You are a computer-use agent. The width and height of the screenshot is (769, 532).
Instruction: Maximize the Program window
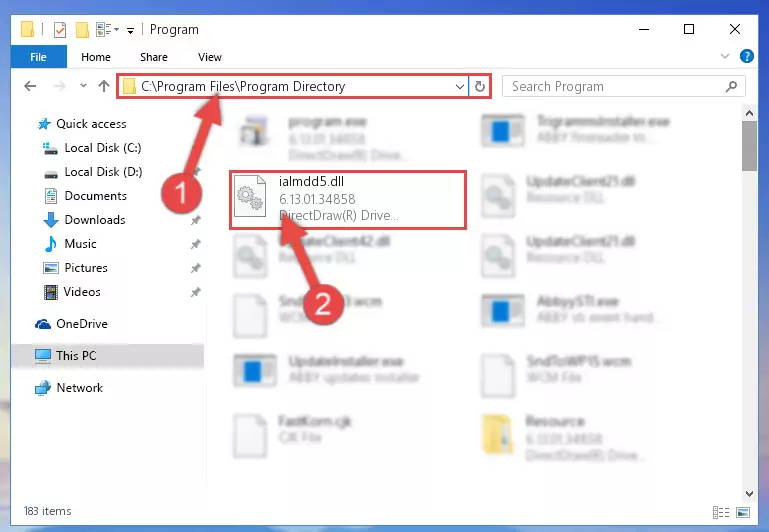click(689, 29)
